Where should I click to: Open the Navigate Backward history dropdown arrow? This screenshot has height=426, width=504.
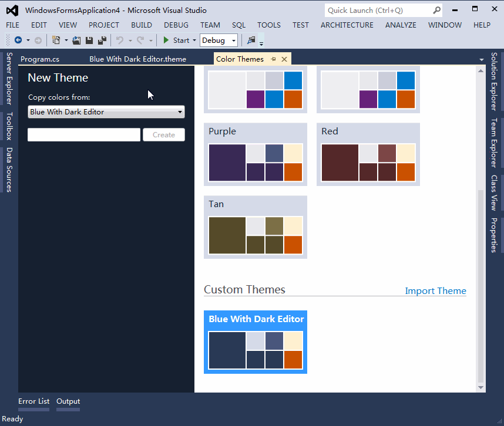click(28, 40)
